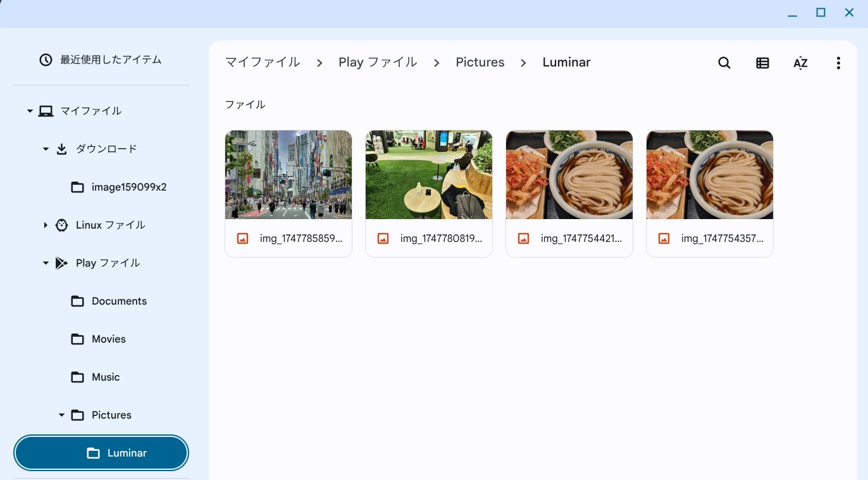Go to Pictures in breadcrumb
This screenshot has width=868, height=480.
coord(480,62)
